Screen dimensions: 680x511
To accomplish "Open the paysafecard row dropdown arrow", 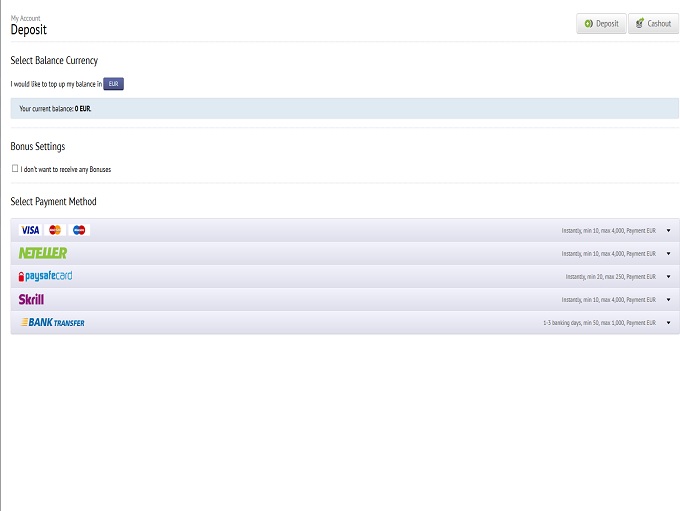I will [668, 277].
